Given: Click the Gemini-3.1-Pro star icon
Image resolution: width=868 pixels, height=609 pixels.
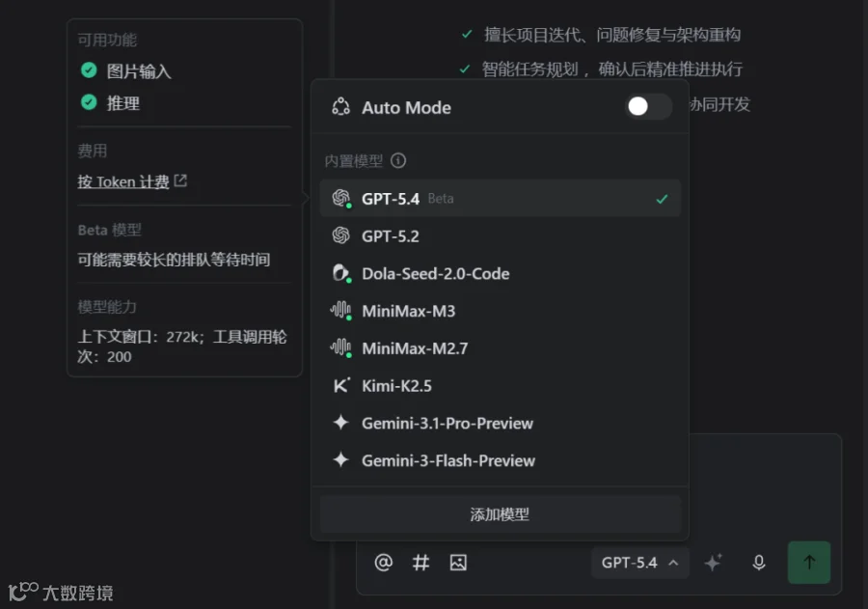Looking at the screenshot, I should pos(341,423).
